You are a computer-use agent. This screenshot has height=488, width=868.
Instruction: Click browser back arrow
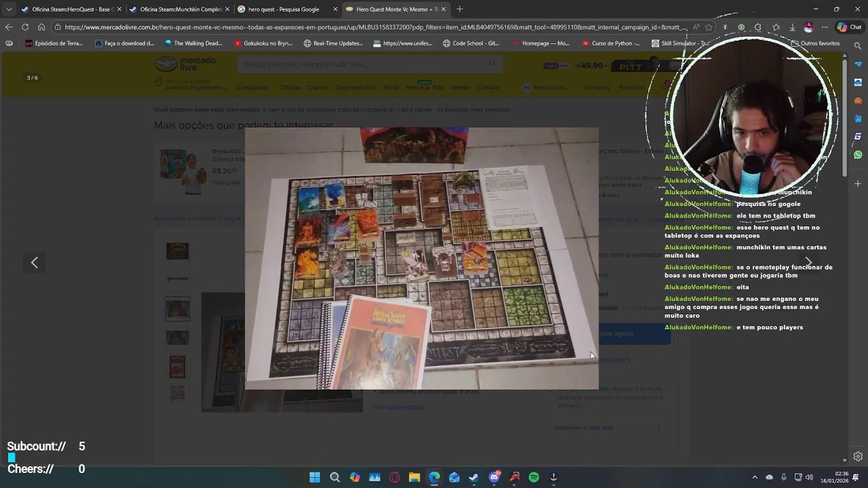[x=8, y=27]
